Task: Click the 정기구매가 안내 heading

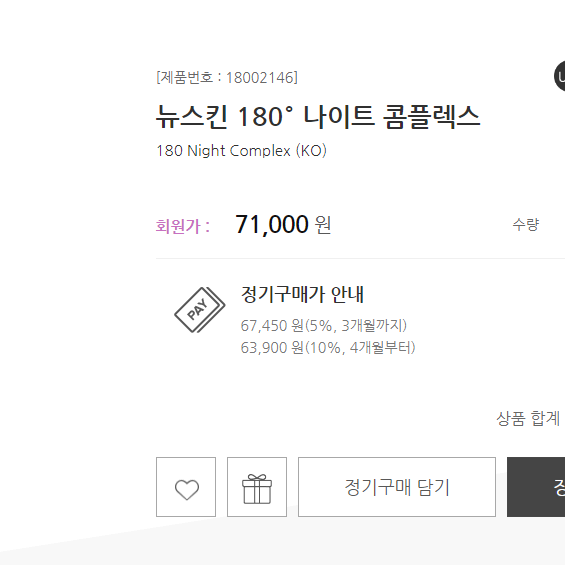Action: (302, 294)
